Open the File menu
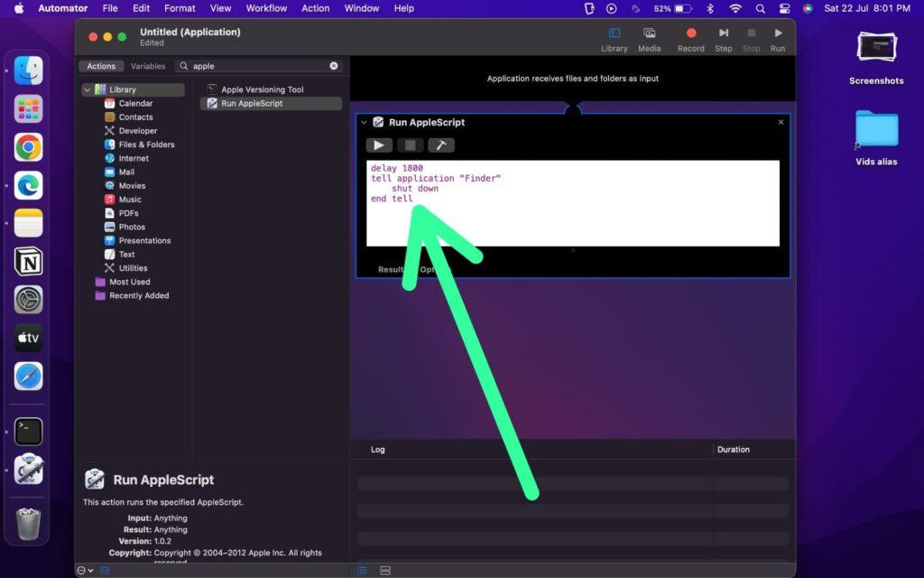 (x=110, y=8)
